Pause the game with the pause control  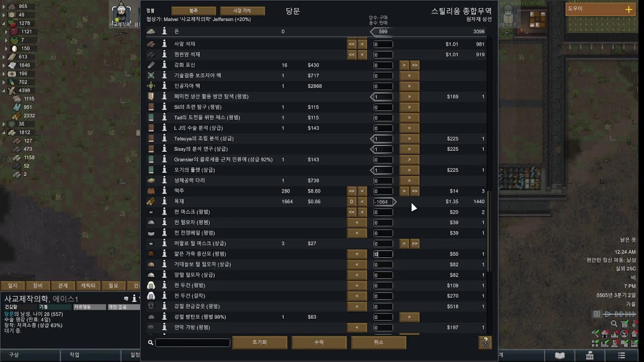tap(597, 314)
